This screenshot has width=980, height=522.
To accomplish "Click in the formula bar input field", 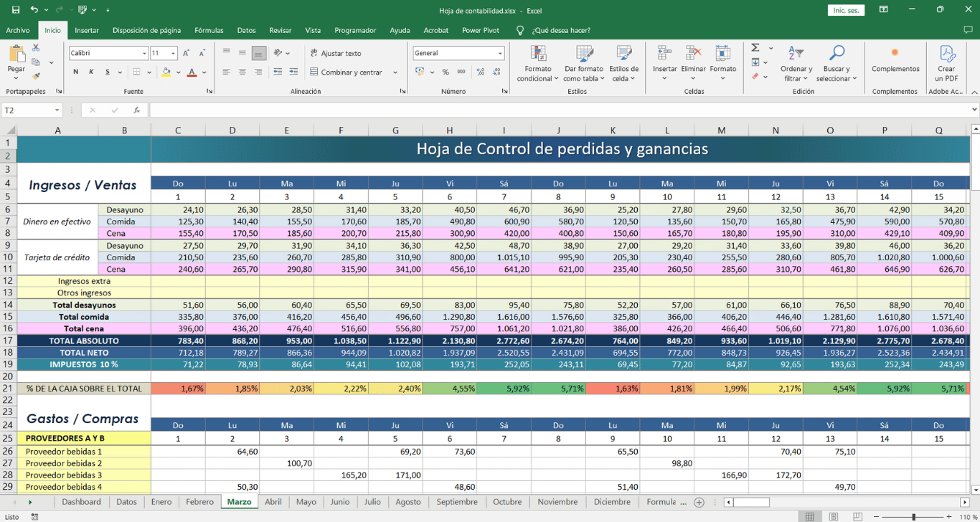I will click(x=560, y=110).
